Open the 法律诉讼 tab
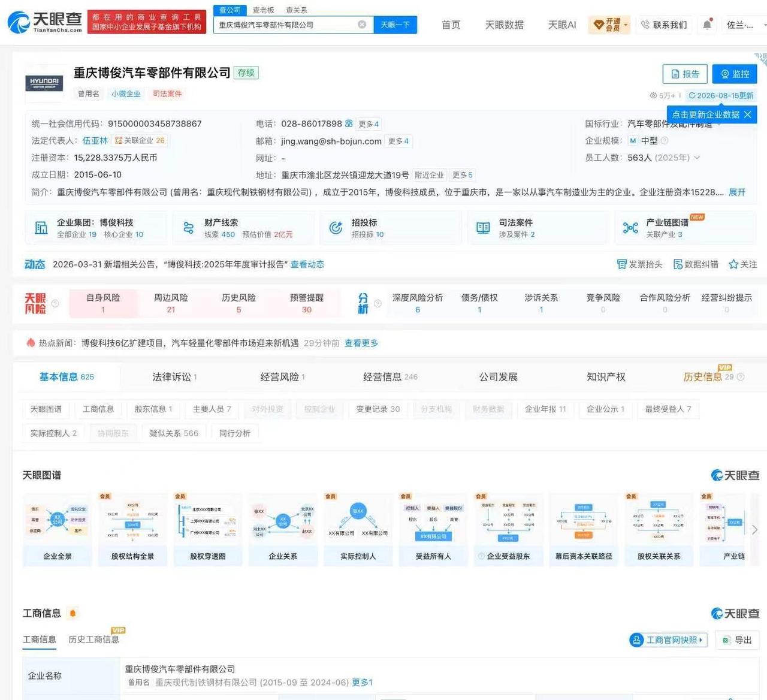Screen dimensions: 767x700 [174, 377]
